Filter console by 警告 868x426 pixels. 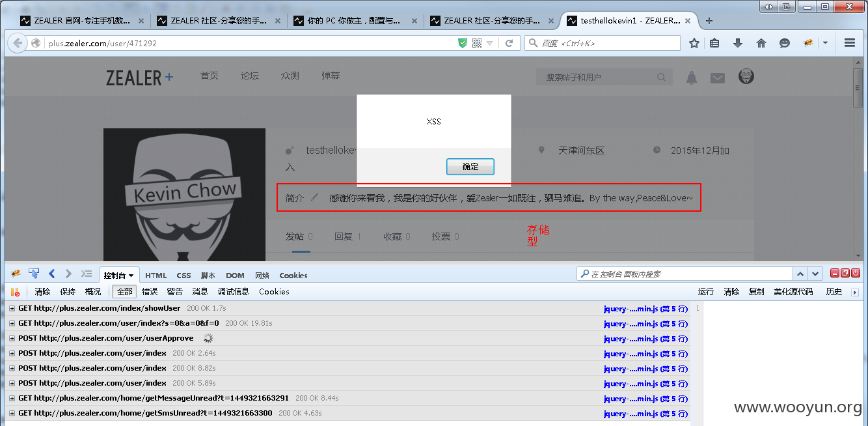(175, 292)
